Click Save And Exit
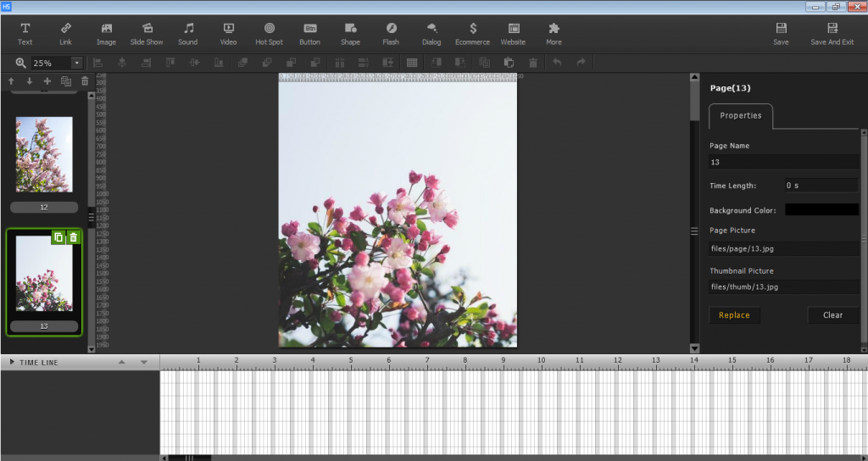This screenshot has width=868, height=461. pyautogui.click(x=832, y=34)
